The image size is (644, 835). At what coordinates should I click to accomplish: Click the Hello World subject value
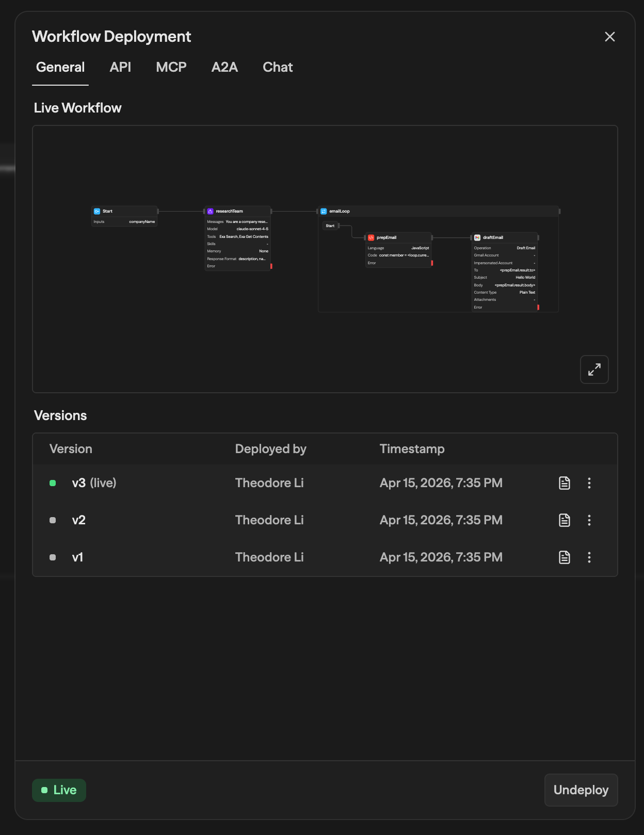pyautogui.click(x=525, y=278)
